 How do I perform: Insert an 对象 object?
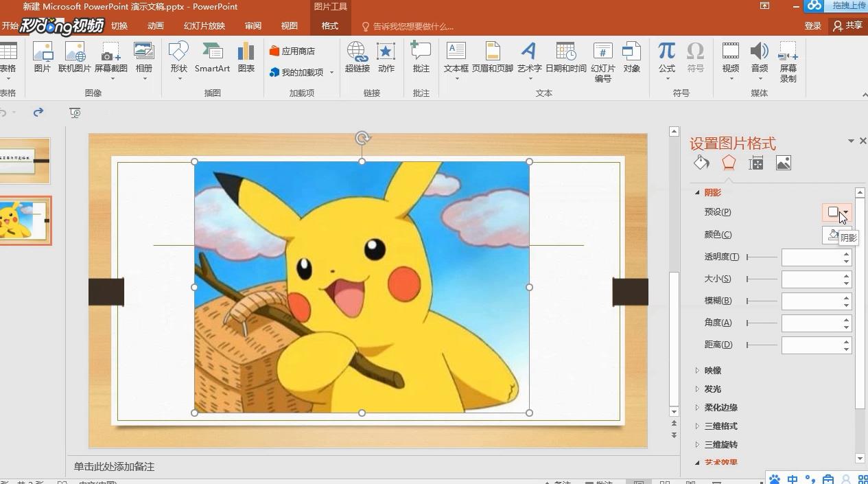tap(631, 58)
